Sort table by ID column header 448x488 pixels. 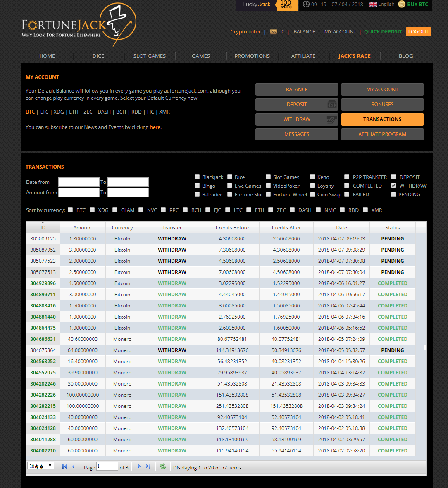(x=43, y=228)
